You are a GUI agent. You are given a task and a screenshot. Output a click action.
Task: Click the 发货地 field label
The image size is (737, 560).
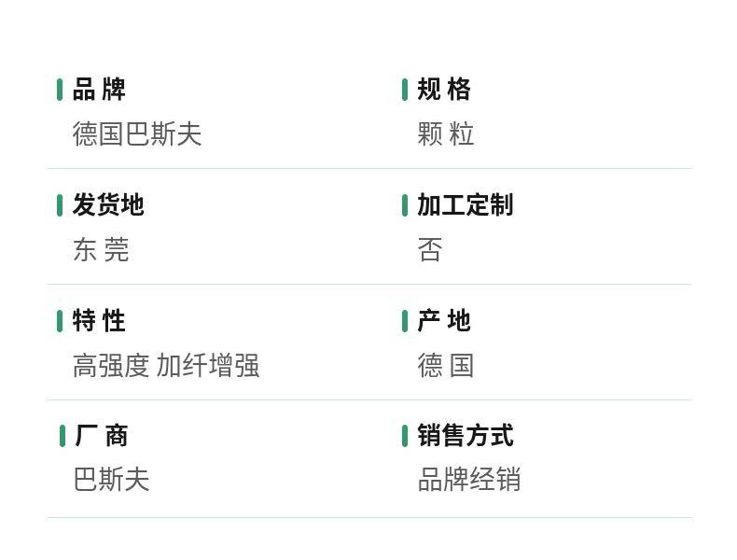pos(108,205)
